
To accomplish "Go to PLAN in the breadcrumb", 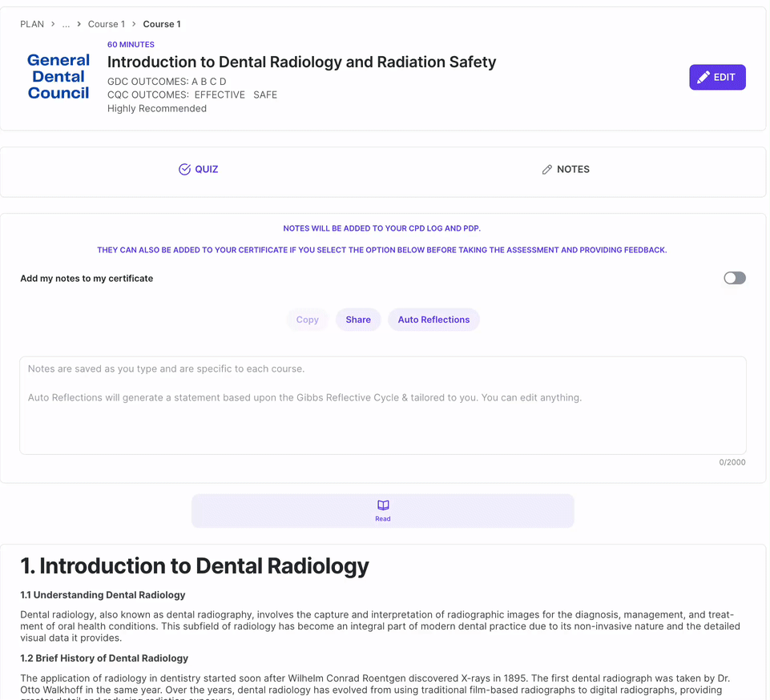I will [x=32, y=24].
